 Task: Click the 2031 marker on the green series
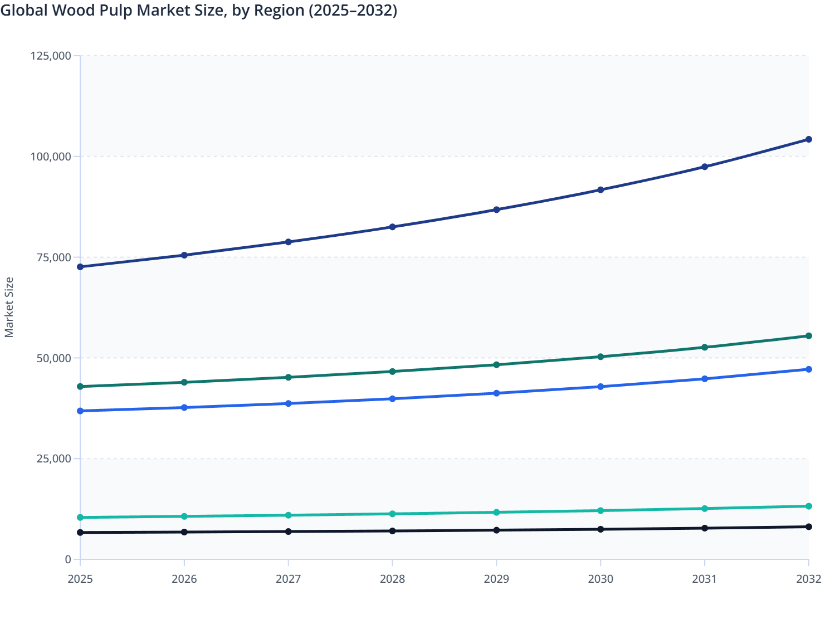[x=705, y=346]
